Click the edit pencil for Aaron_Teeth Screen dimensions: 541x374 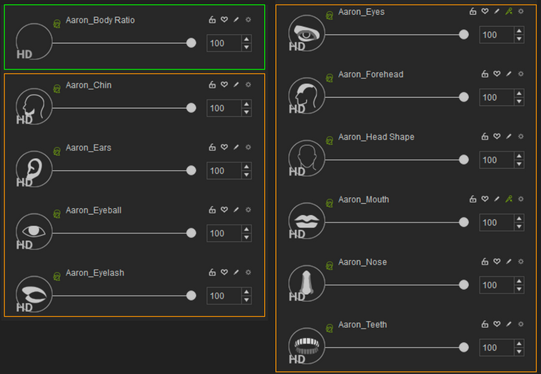(x=509, y=324)
